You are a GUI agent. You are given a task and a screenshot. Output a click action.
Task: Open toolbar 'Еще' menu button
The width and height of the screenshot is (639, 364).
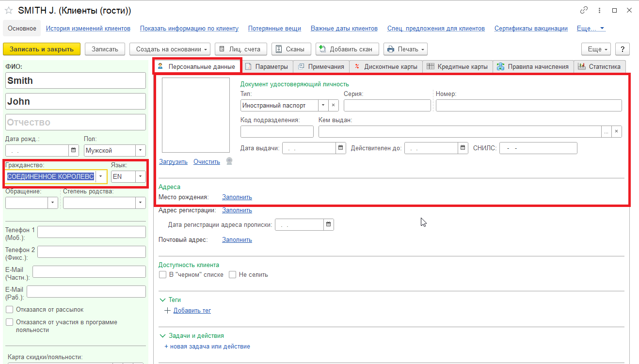596,49
